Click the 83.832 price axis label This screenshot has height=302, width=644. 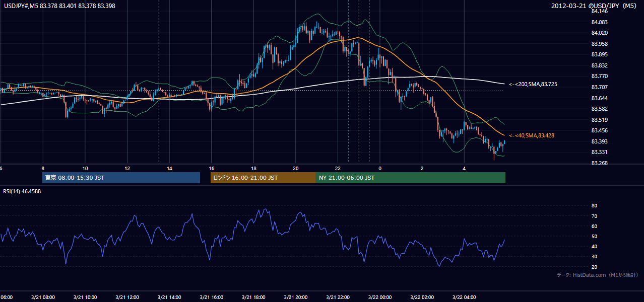tap(601, 65)
